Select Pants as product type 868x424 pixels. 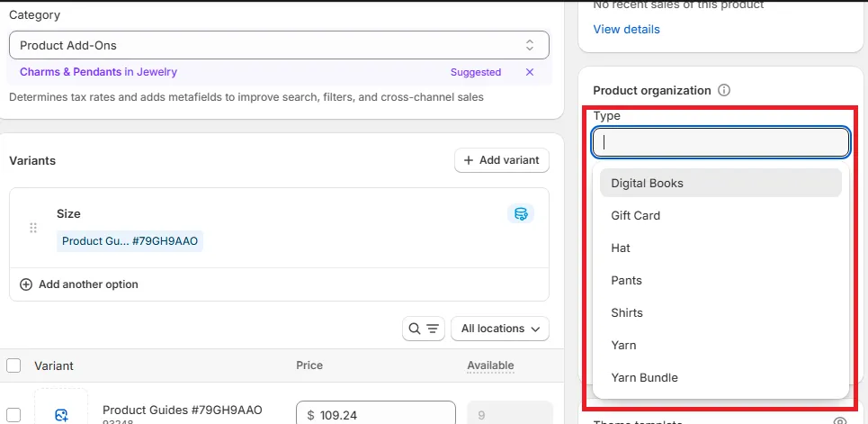pyautogui.click(x=720, y=281)
